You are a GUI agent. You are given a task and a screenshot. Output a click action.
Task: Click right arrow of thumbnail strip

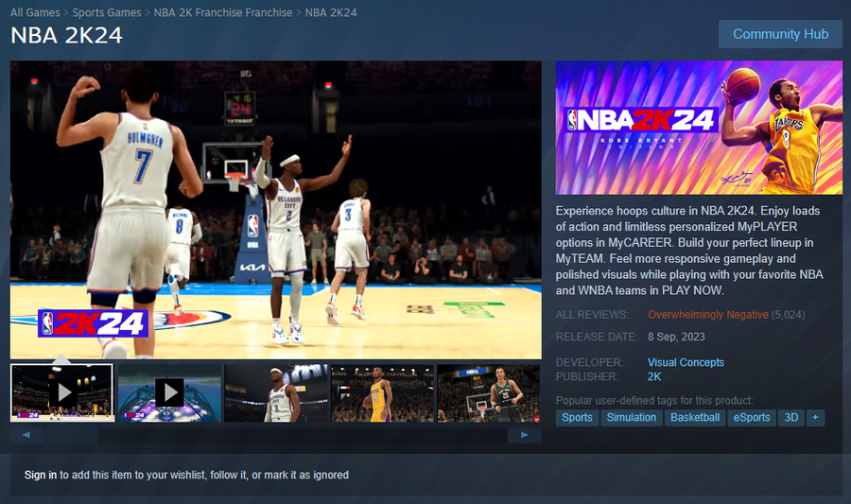tap(524, 435)
